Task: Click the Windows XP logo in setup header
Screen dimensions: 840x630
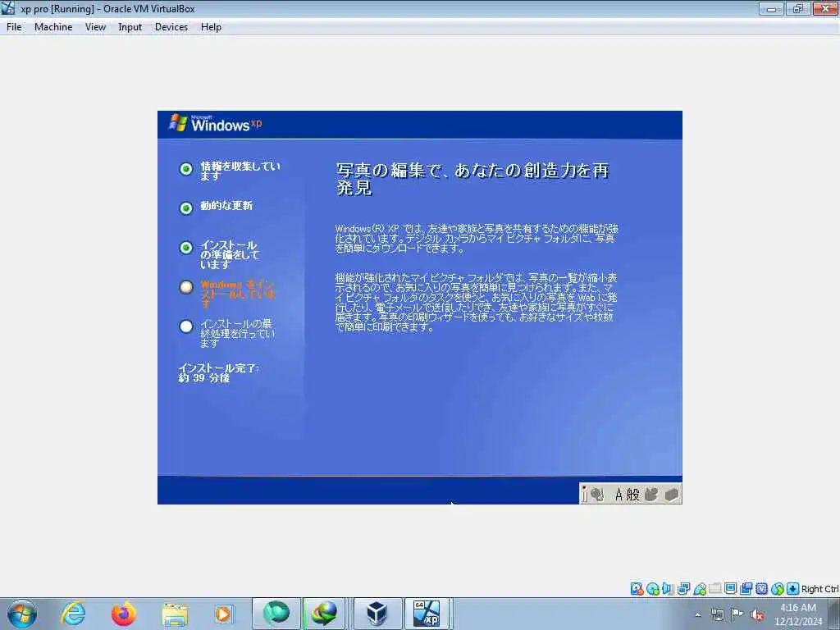Action: click(216, 124)
